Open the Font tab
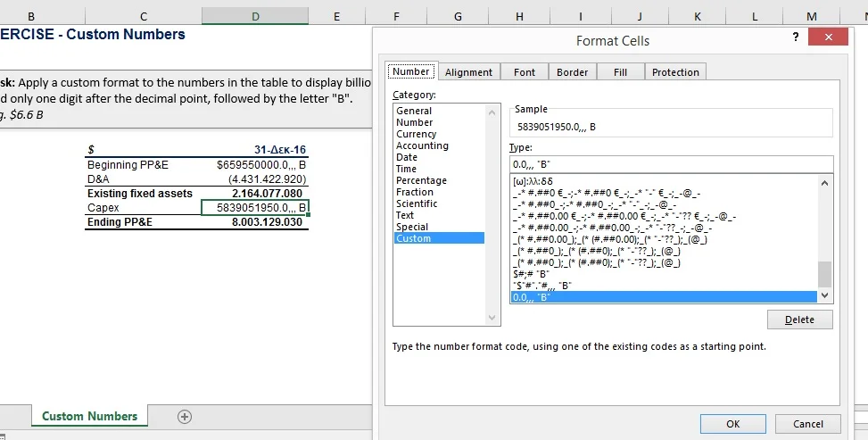 pos(525,72)
